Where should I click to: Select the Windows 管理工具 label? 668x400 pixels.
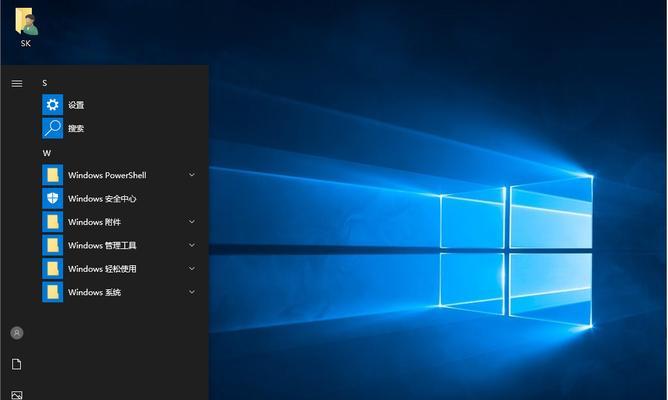coord(102,245)
